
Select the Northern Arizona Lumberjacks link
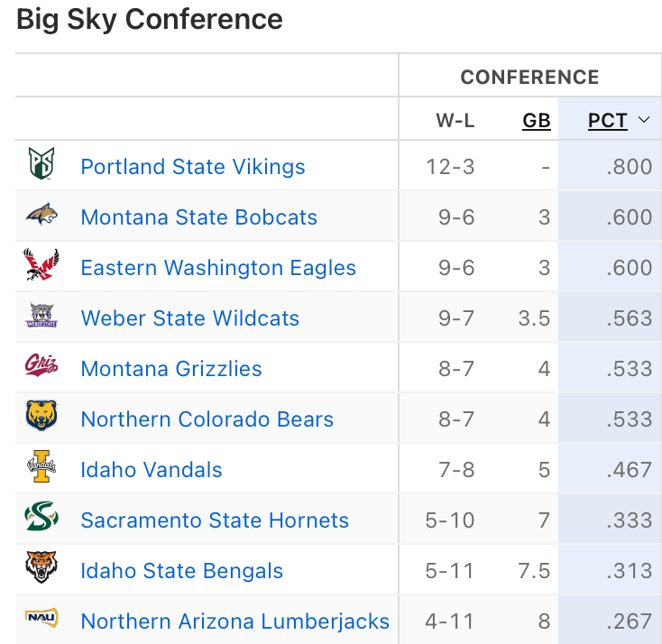(235, 621)
